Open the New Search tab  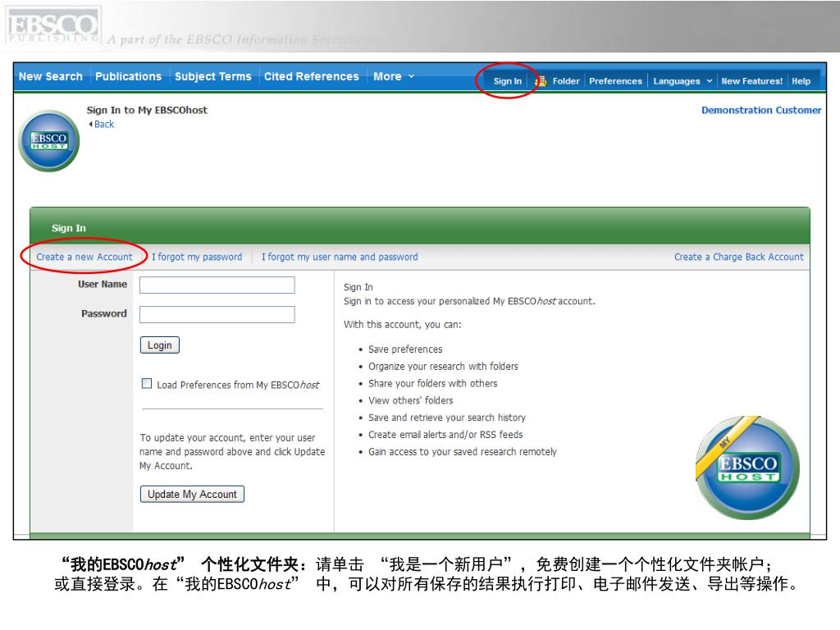(51, 76)
